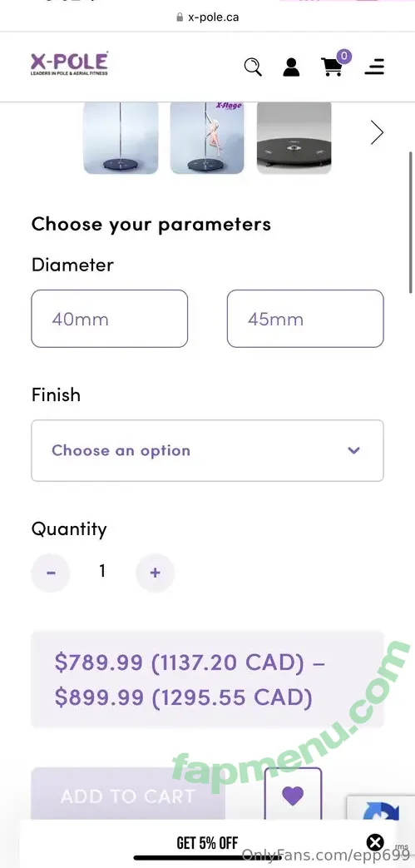Viewport: 415px width, 868px height.
Task: View the shopping cart icon
Action: (x=332, y=67)
